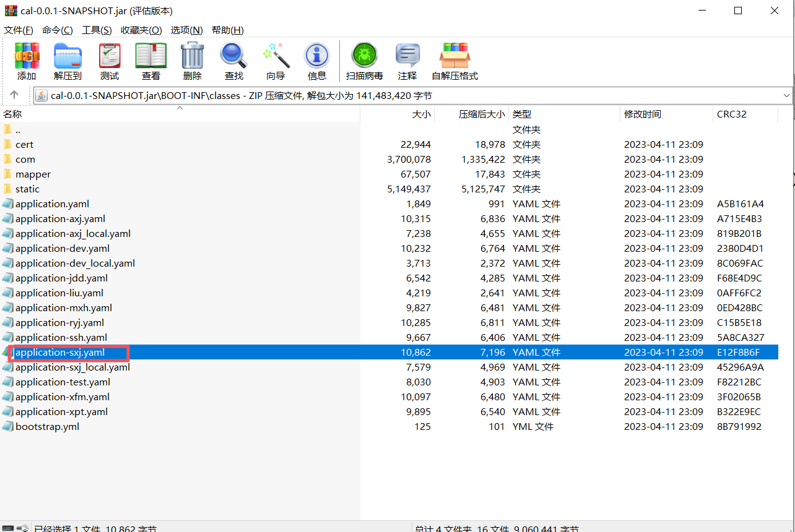Select the mapper folder icon
This screenshot has width=795, height=532.
coord(7,174)
